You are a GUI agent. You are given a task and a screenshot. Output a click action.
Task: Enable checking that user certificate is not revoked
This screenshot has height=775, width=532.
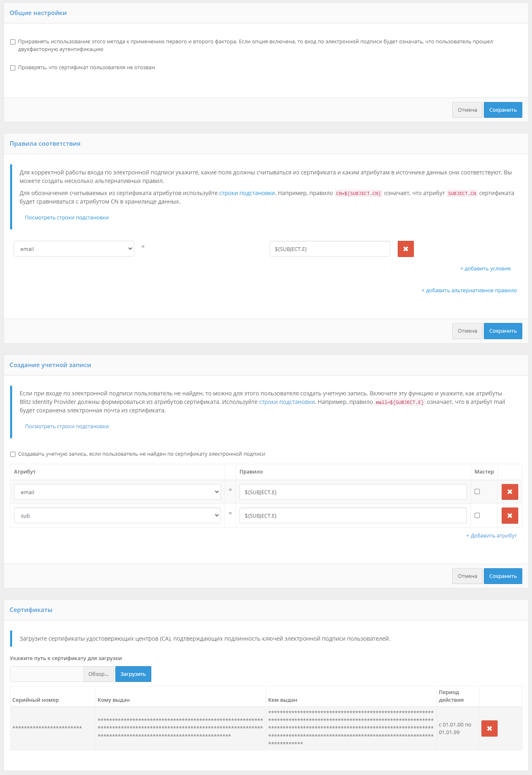tap(13, 68)
